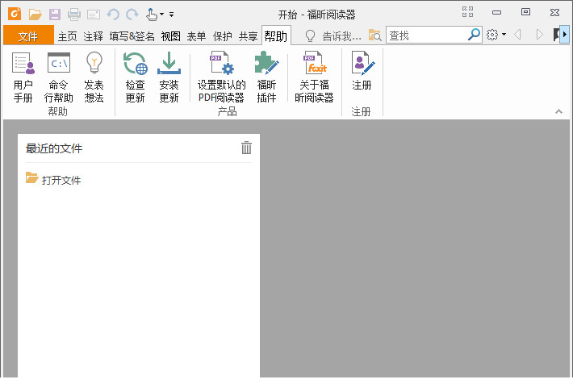Click the touch mode hand icon
573x392 pixels.
tap(151, 15)
